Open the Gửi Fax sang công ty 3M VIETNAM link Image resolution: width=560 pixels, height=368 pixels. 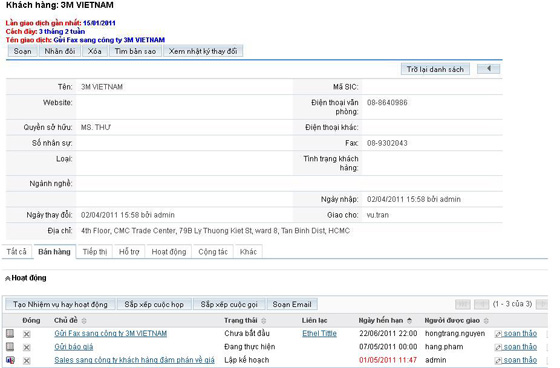111,333
